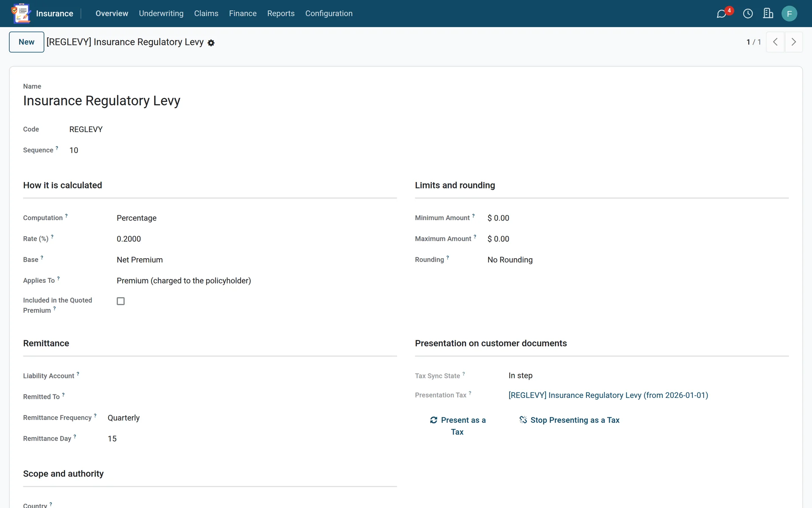Open the Liability Account selection field
This screenshot has width=812, height=508.
click(252, 376)
